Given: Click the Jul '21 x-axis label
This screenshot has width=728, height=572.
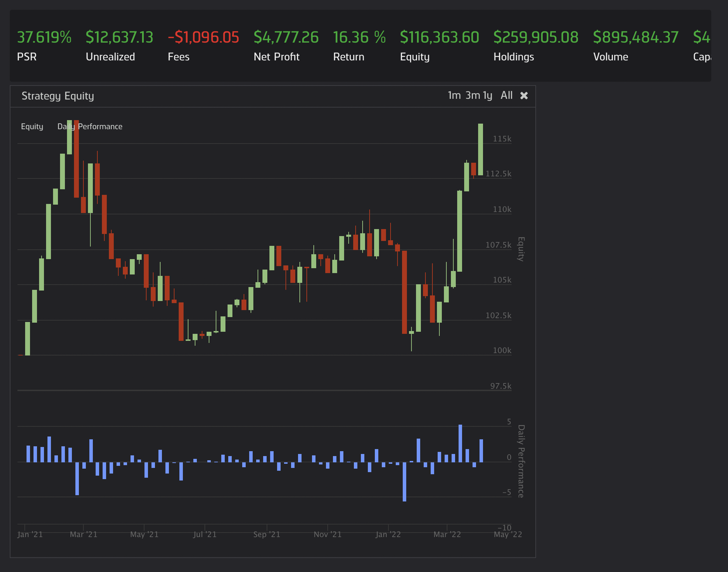Looking at the screenshot, I should pos(205,535).
